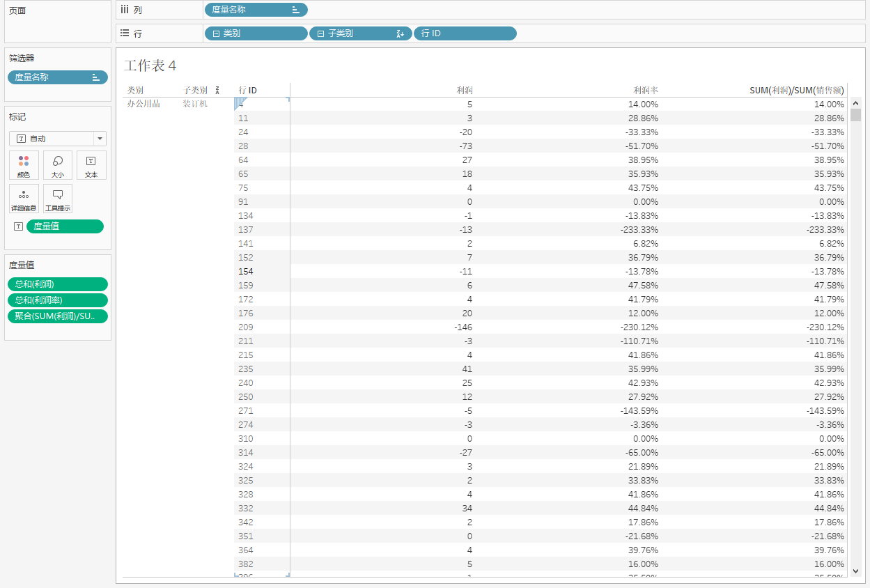Image resolution: width=870 pixels, height=588 pixels.
Task: Select row ID 154
Action: pyautogui.click(x=245, y=272)
